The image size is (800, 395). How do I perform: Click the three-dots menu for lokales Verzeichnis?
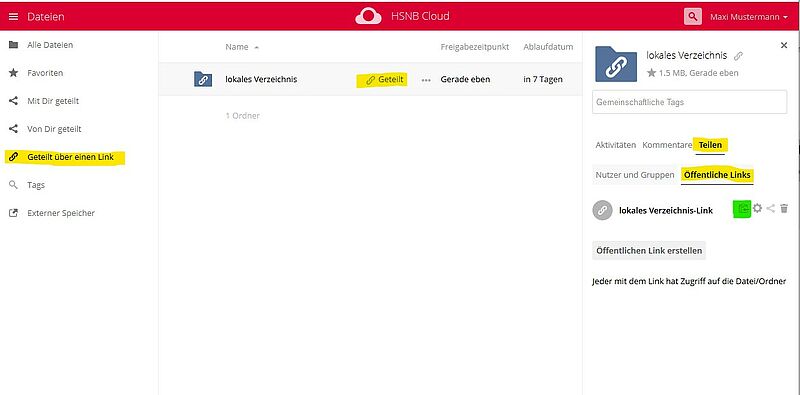[x=426, y=80]
